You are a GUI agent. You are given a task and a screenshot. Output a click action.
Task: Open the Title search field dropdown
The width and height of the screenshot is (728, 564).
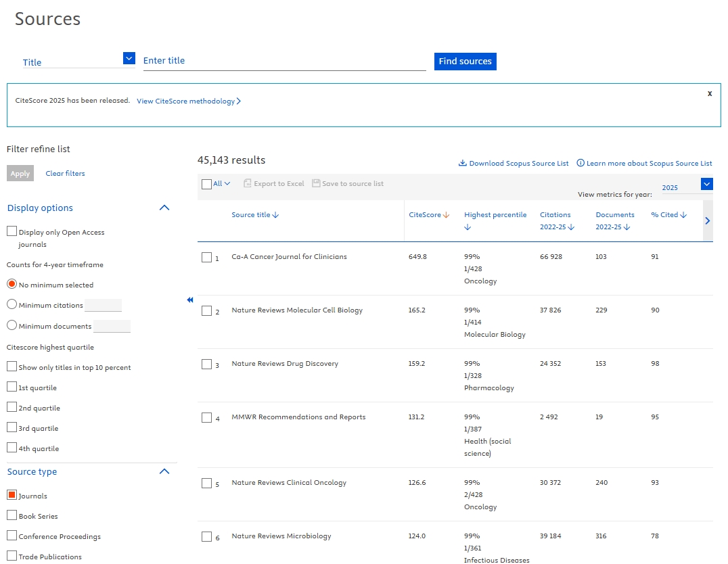click(129, 58)
